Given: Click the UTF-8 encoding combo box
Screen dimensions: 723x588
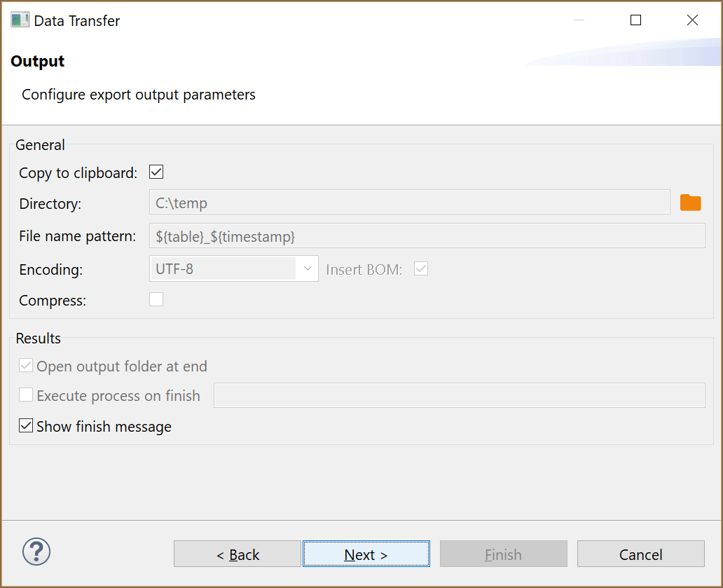Looking at the screenshot, I should [x=224, y=268].
